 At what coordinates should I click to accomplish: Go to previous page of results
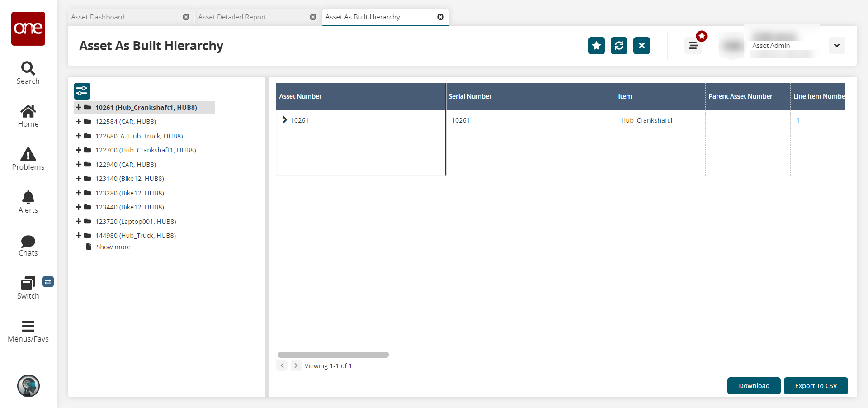[282, 365]
